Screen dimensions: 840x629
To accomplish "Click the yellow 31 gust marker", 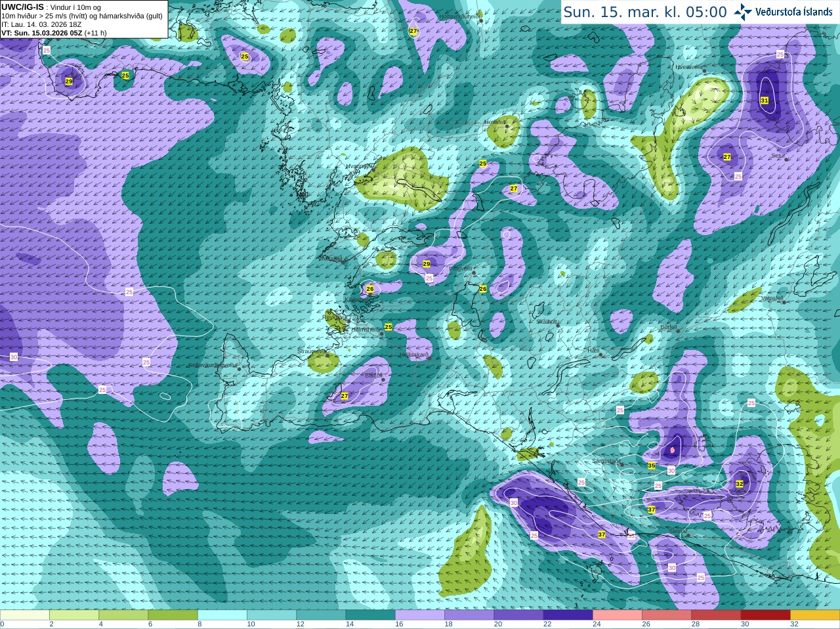I will (765, 100).
